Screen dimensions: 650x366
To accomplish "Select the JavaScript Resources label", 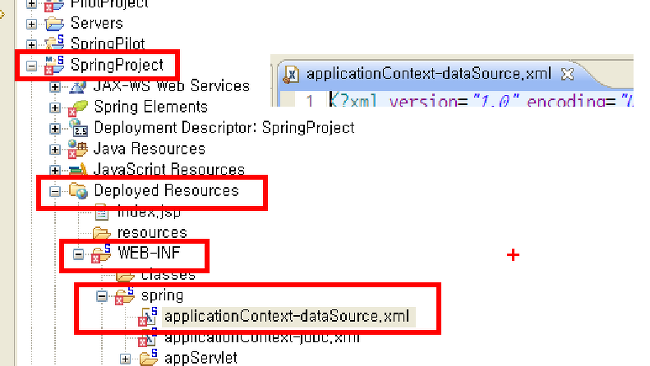I will pos(169,170).
